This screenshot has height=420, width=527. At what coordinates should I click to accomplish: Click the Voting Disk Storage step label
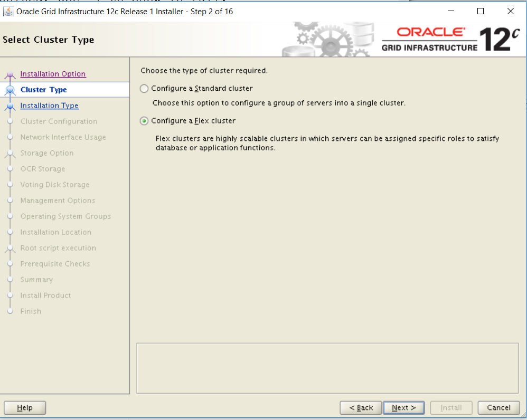55,184
